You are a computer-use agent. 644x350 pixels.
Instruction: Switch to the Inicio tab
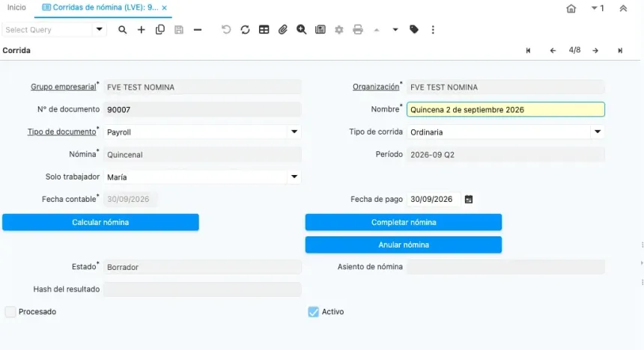point(16,7)
